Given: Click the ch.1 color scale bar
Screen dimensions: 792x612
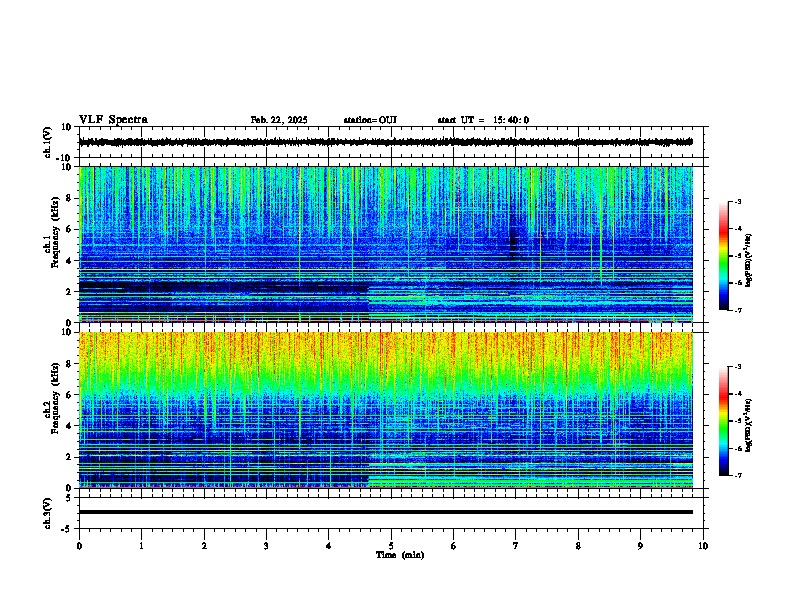Looking at the screenshot, I should [724, 256].
